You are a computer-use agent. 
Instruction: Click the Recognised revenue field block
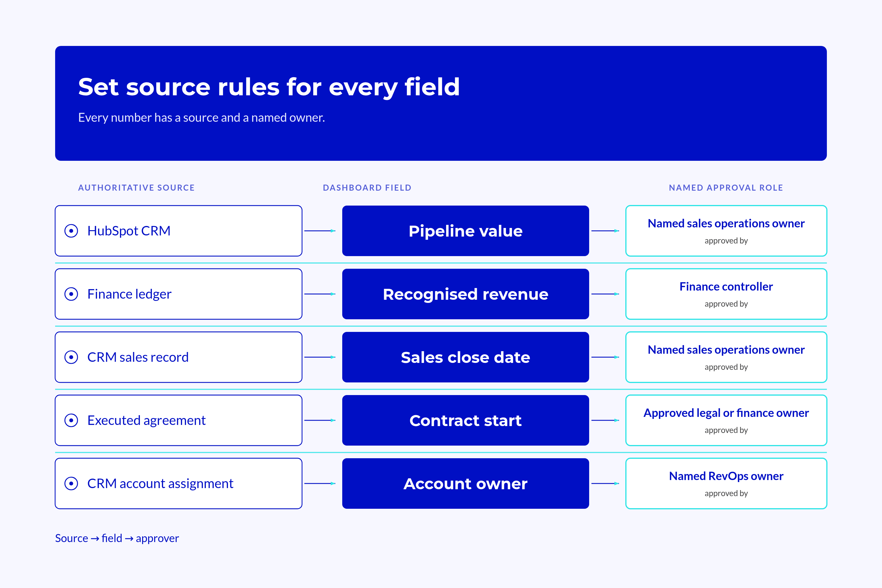click(x=465, y=294)
